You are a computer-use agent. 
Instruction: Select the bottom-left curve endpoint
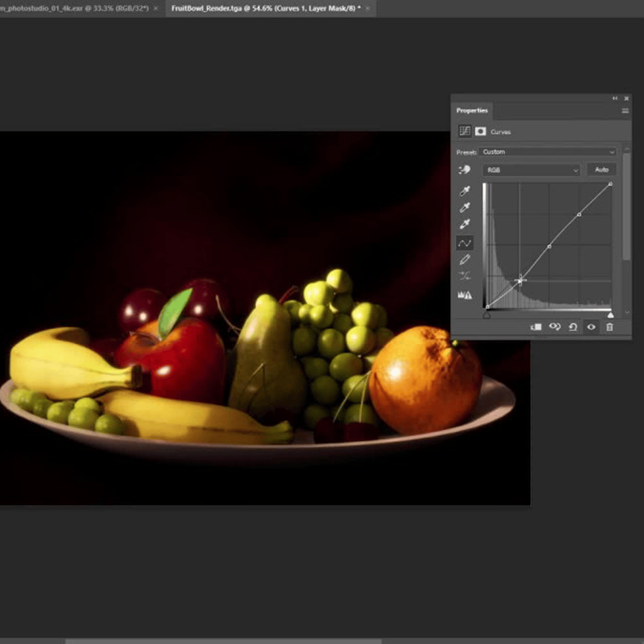pyautogui.click(x=487, y=307)
